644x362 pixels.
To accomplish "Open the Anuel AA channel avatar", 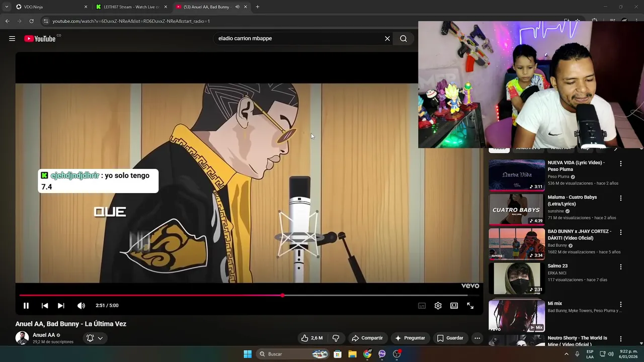I will pos(22,338).
